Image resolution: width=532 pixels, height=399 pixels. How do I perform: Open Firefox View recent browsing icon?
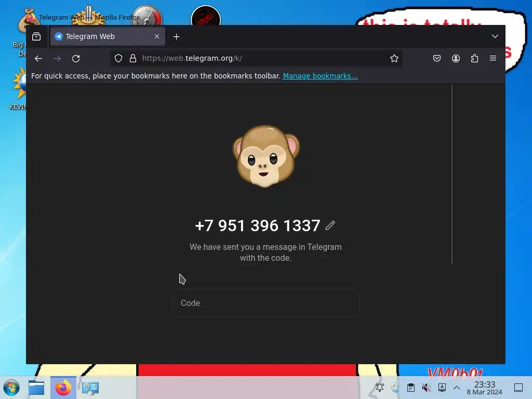(x=36, y=36)
